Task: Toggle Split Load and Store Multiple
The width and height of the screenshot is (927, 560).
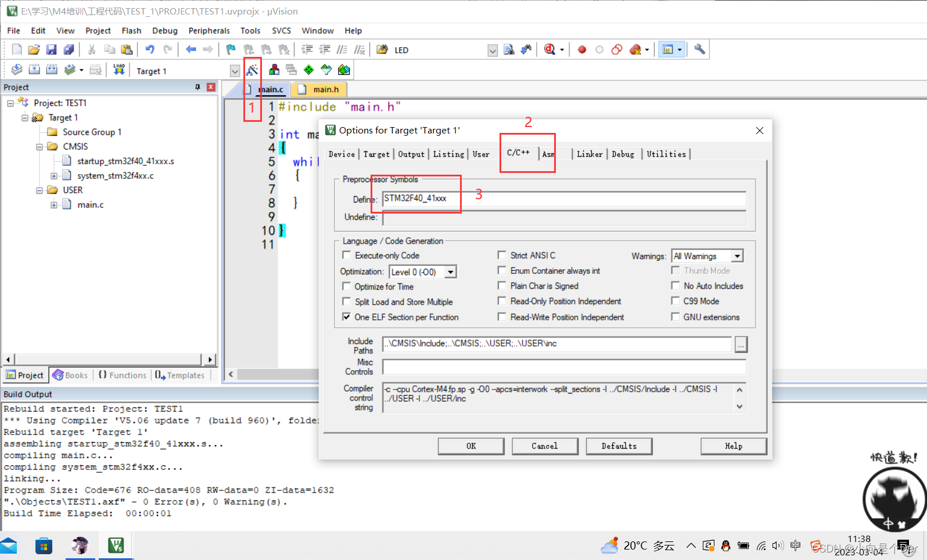Action: 347,301
